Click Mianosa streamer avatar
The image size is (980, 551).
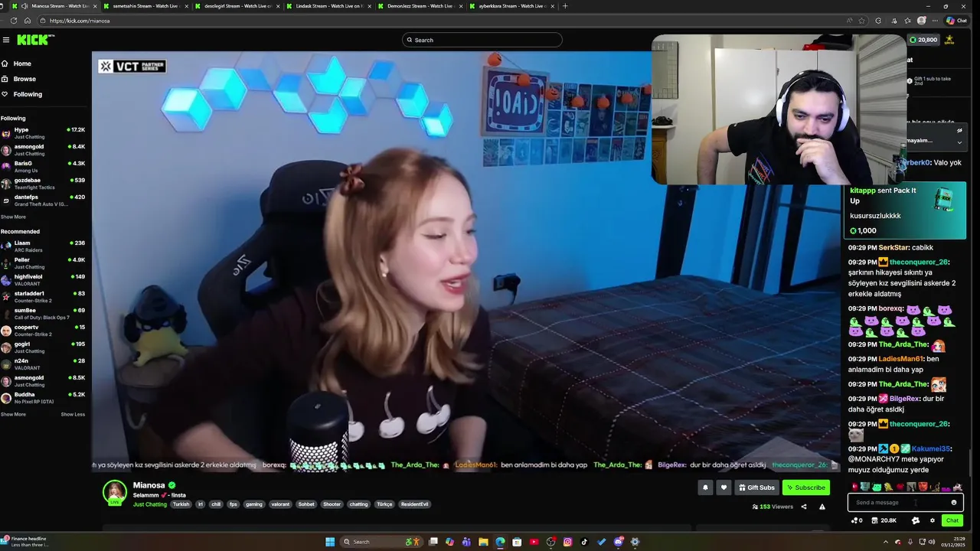115,493
